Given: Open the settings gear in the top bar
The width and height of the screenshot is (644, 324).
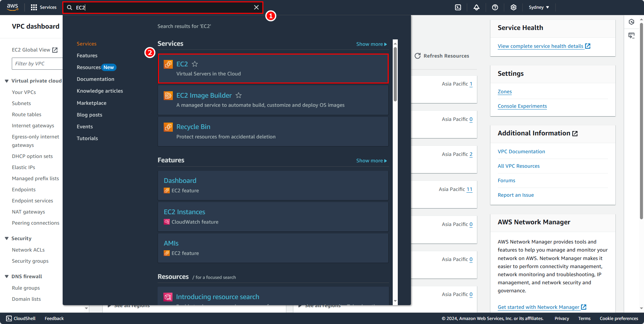Looking at the screenshot, I should coord(514,7).
